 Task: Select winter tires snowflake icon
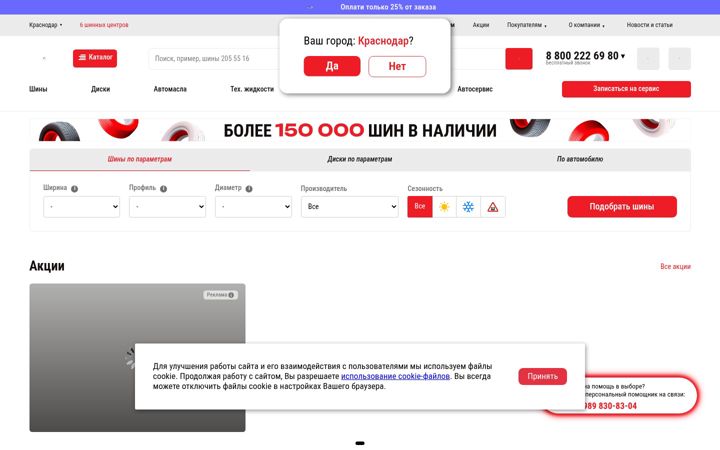[x=468, y=207]
